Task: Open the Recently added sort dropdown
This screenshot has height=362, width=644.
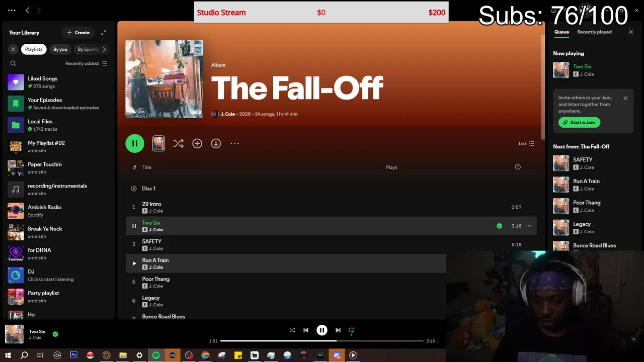Action: click(x=86, y=63)
